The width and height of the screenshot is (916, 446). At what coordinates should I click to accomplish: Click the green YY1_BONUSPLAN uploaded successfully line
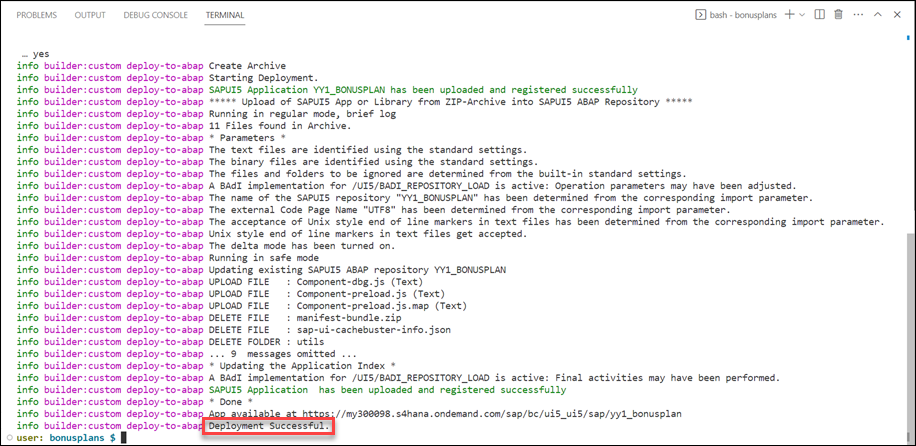[x=423, y=90]
